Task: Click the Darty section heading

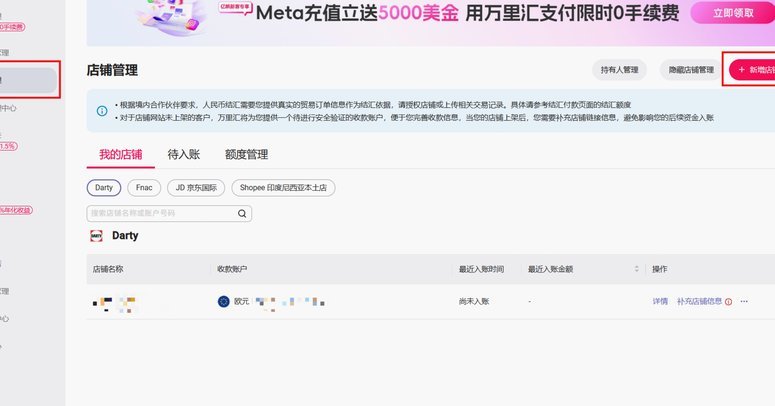Action: click(125, 235)
